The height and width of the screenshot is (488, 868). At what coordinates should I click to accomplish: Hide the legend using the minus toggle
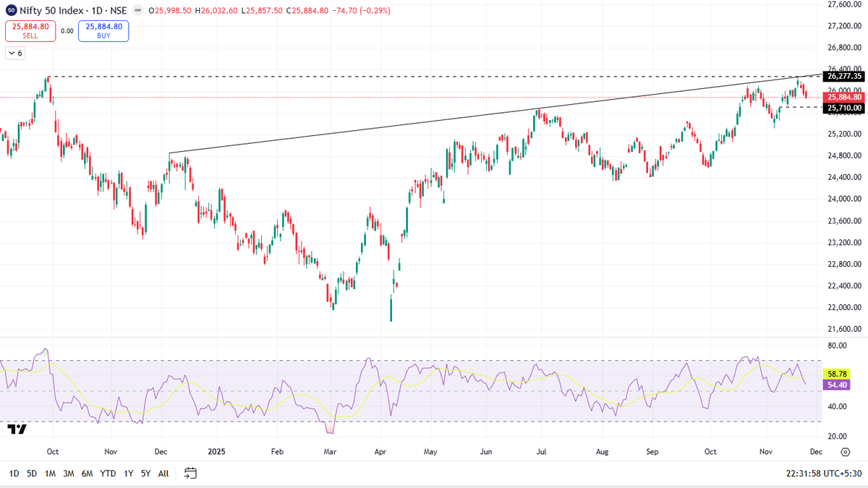pyautogui.click(x=136, y=11)
